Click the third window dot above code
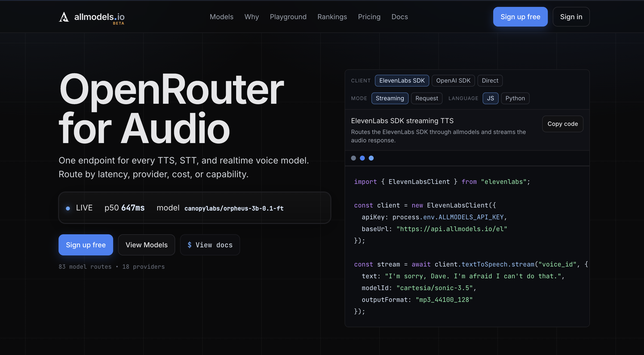644x355 pixels. 371,158
